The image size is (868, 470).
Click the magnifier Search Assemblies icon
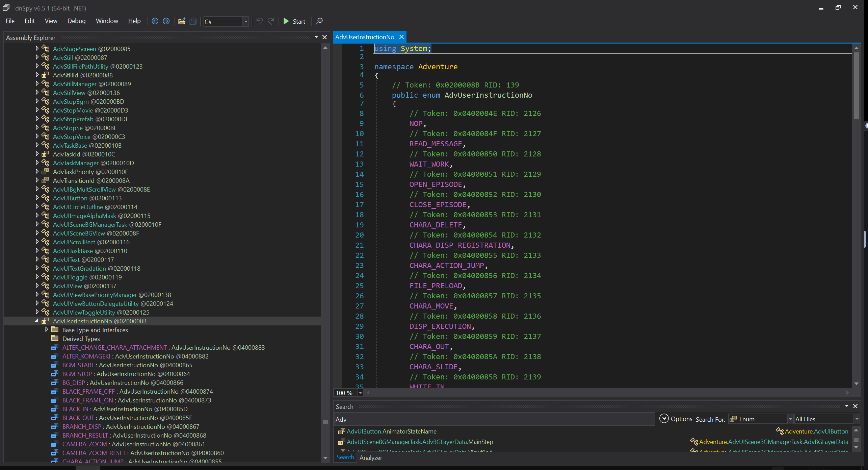click(x=319, y=21)
